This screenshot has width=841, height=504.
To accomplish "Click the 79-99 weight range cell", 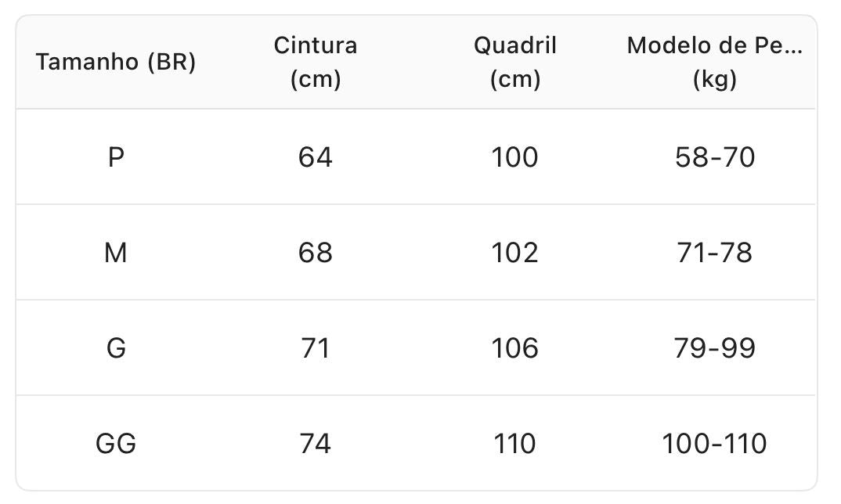I will click(x=715, y=348).
